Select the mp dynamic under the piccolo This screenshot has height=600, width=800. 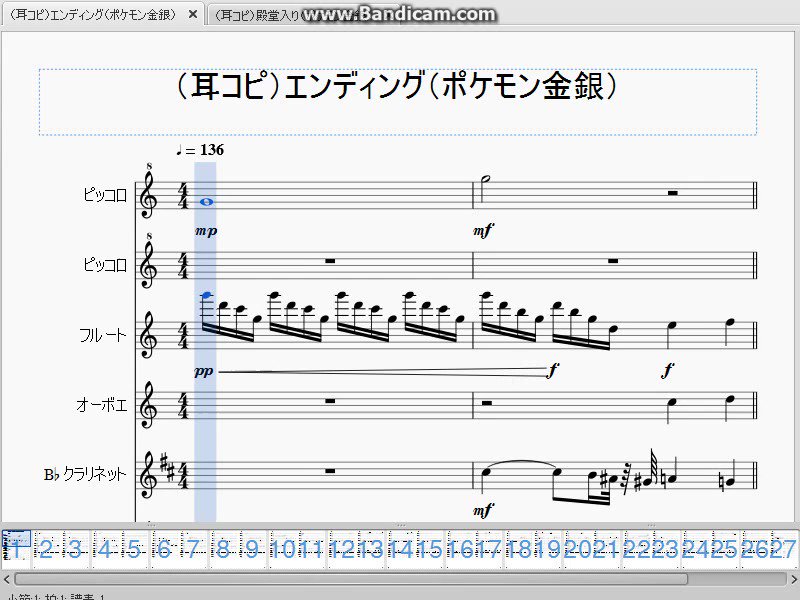[206, 231]
